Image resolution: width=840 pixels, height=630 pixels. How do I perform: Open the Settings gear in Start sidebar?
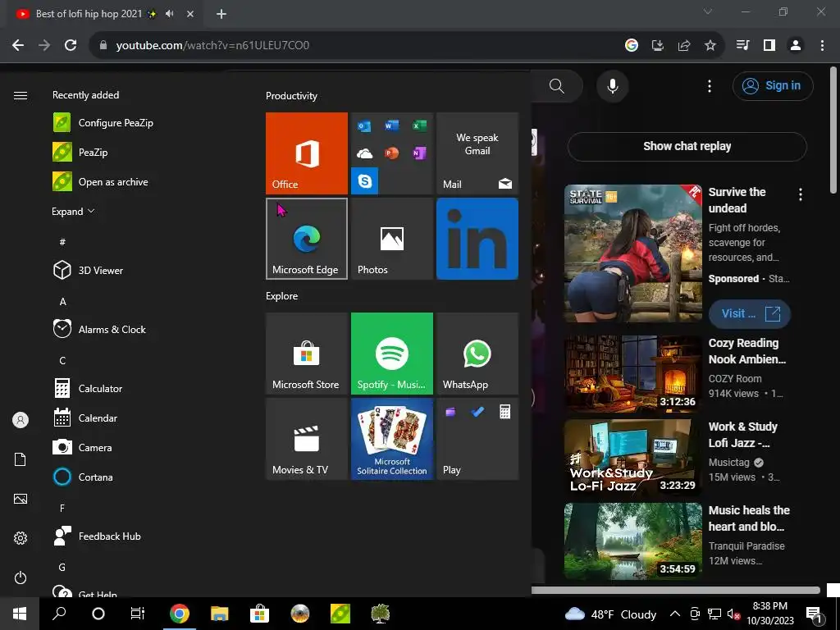[21, 538]
